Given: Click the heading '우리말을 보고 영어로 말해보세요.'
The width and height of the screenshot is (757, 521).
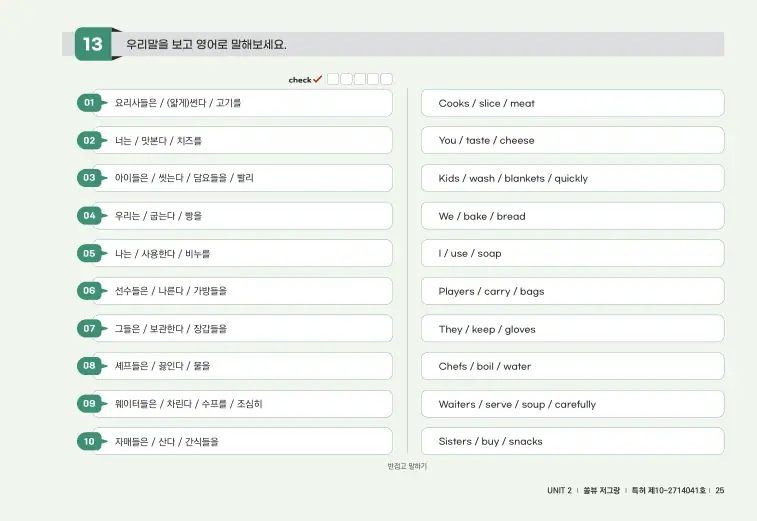Looking at the screenshot, I should (x=206, y=44).
